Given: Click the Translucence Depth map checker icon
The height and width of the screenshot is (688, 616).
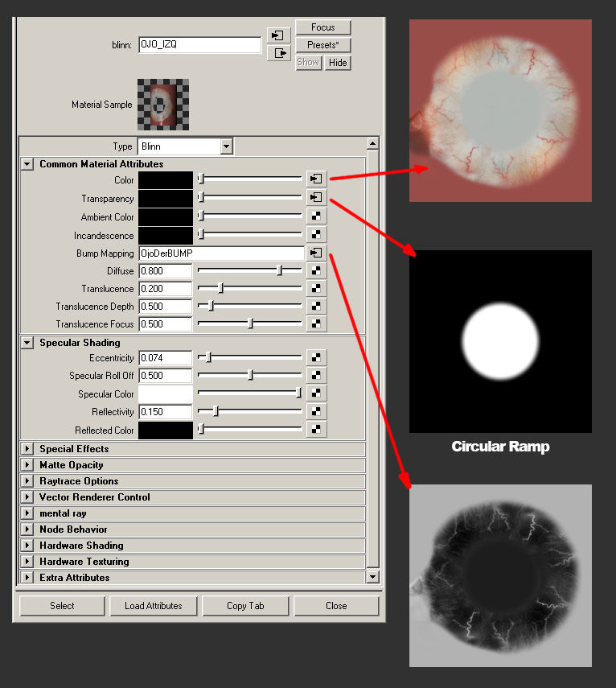Looking at the screenshot, I should tap(316, 306).
